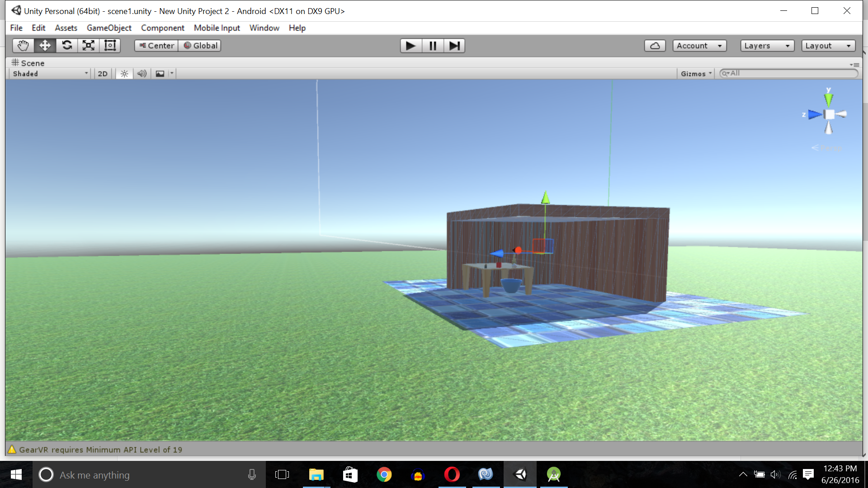Click the Center pivot button
Image resolution: width=868 pixels, height=488 pixels.
click(156, 46)
